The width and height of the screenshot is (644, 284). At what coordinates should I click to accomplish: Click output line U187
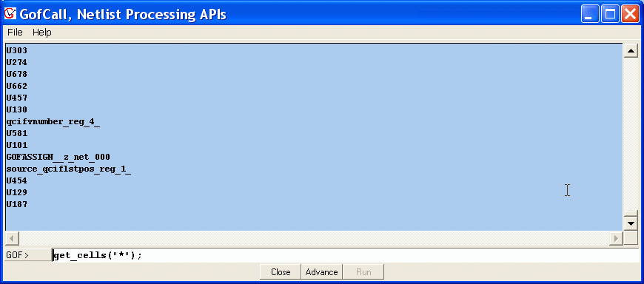pyautogui.click(x=17, y=204)
